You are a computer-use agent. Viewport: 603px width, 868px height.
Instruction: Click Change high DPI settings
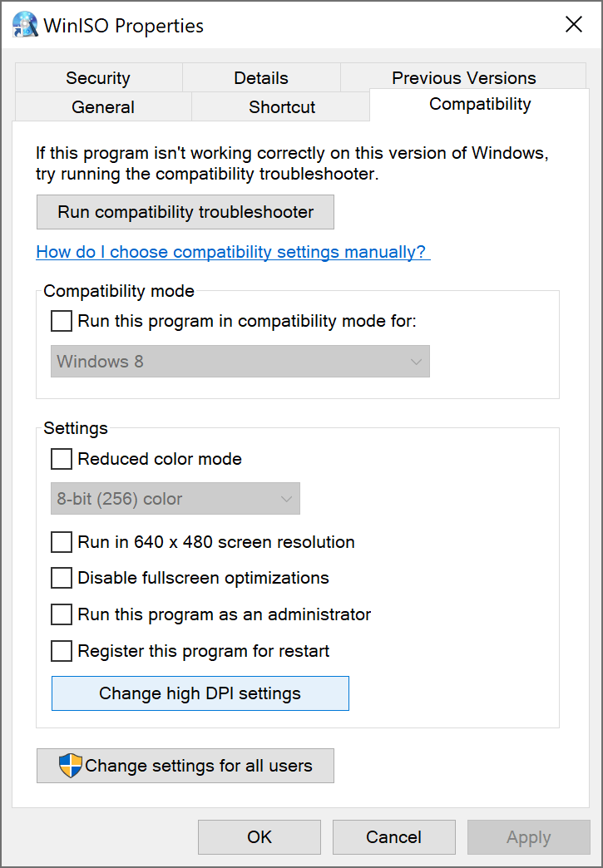pos(200,693)
